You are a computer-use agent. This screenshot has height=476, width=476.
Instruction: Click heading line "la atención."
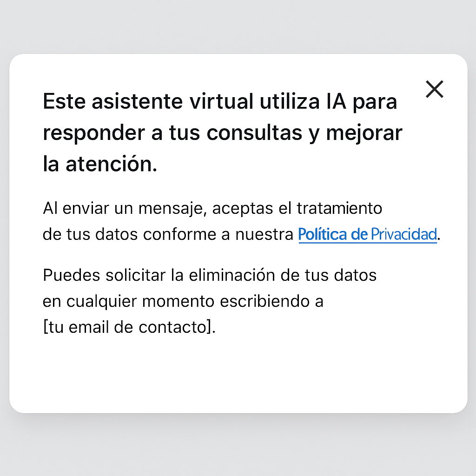click(100, 164)
